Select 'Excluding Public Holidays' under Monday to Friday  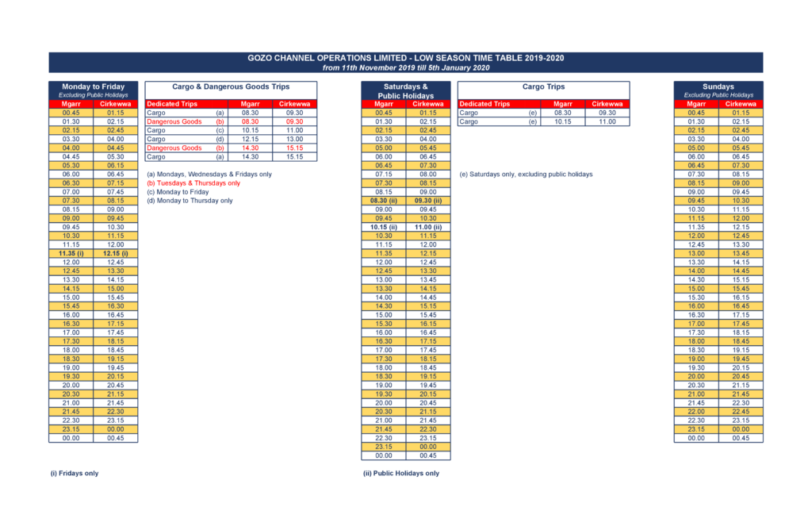[x=94, y=95]
